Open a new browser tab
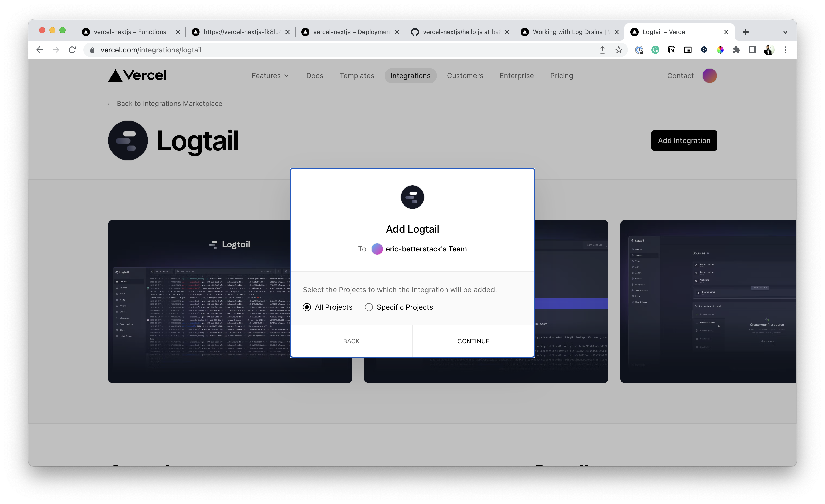This screenshot has height=504, width=825. pyautogui.click(x=745, y=32)
